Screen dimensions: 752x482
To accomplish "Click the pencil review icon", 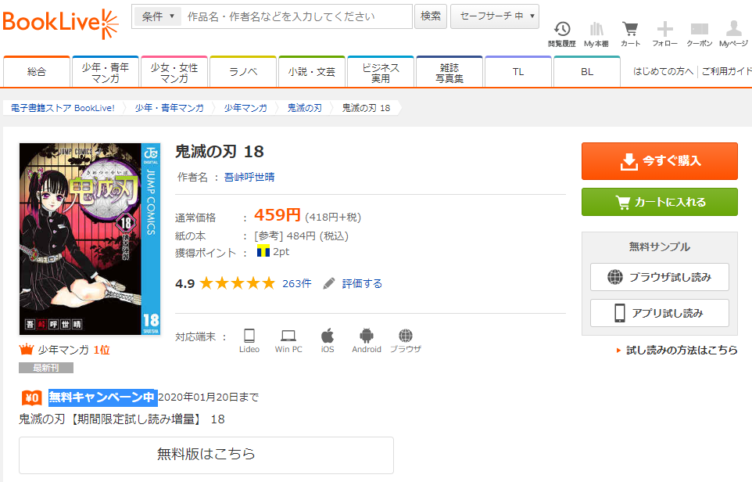I will (329, 283).
